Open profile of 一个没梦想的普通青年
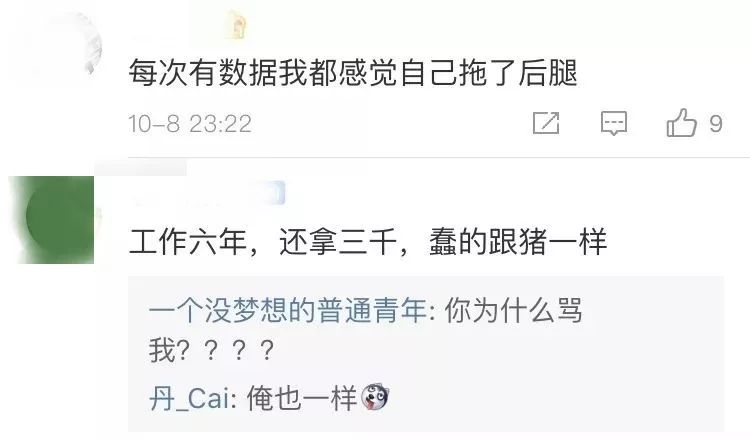The width and height of the screenshot is (750, 440). coord(288,310)
